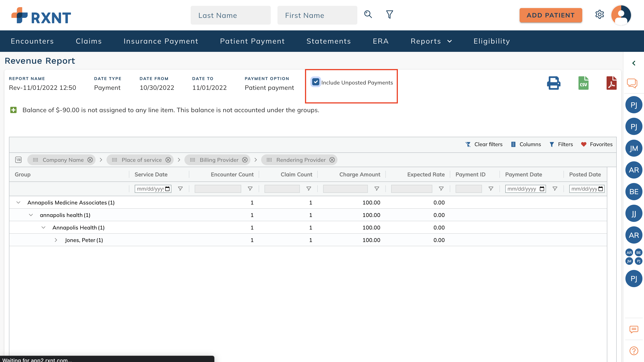Expand unassigned balance green plus icon
Screen dimensions: 644x362
point(13,110)
